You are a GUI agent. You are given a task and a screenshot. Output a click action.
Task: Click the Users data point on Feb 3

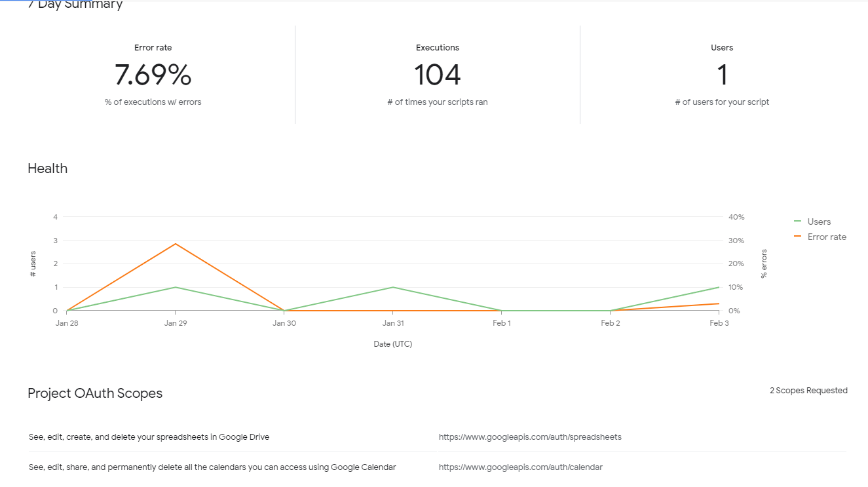719,287
